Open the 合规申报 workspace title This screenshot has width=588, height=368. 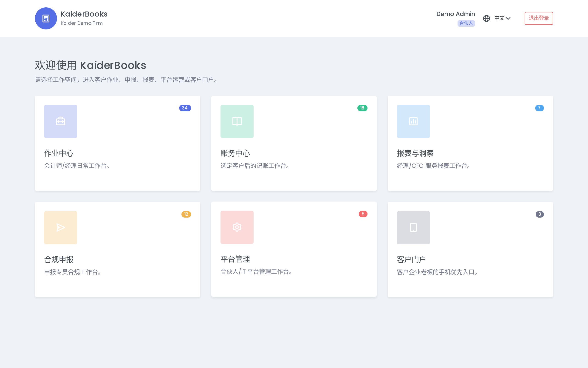59,259
